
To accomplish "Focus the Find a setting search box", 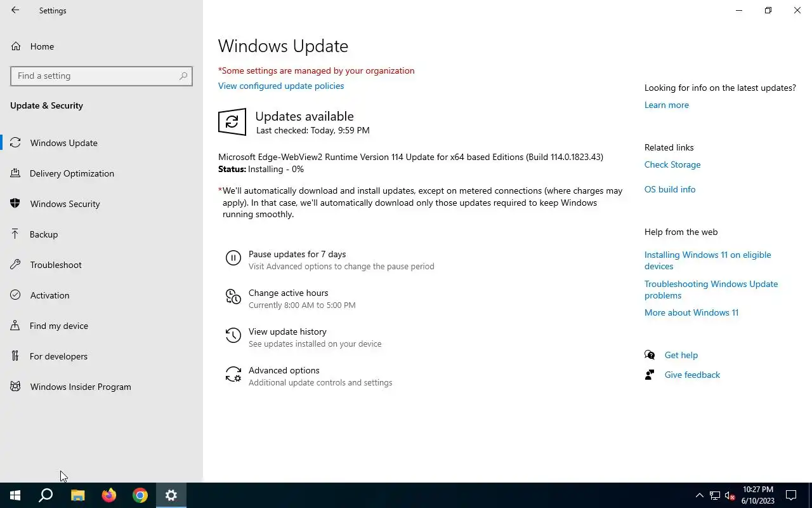I will pyautogui.click(x=101, y=76).
